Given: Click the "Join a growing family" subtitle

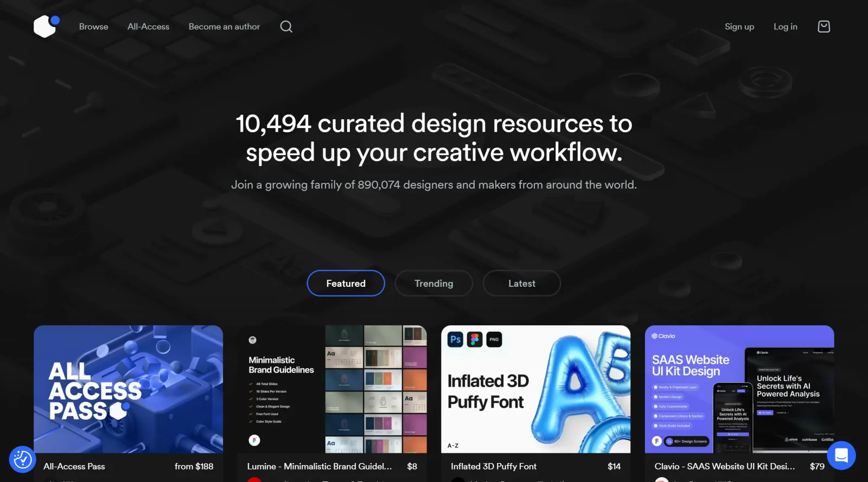Looking at the screenshot, I should point(434,185).
